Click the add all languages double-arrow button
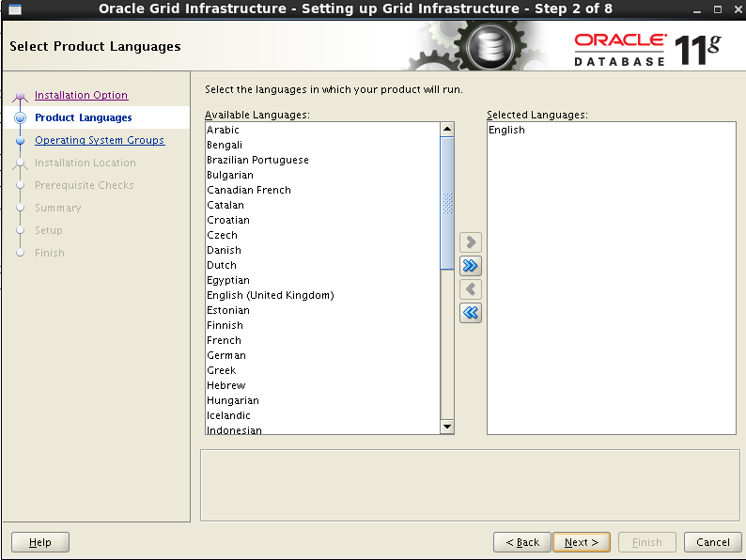Image resolution: width=746 pixels, height=560 pixels. pyautogui.click(x=471, y=266)
